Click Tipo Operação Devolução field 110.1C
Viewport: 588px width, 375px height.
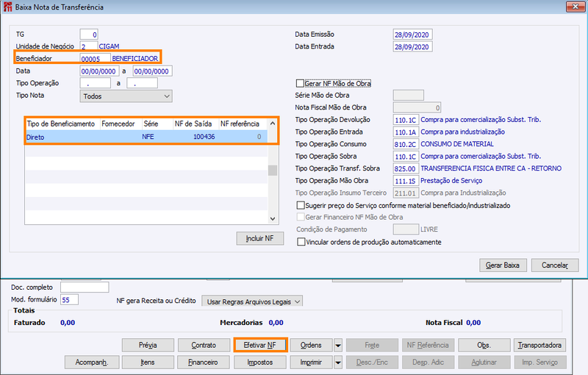[406, 120]
